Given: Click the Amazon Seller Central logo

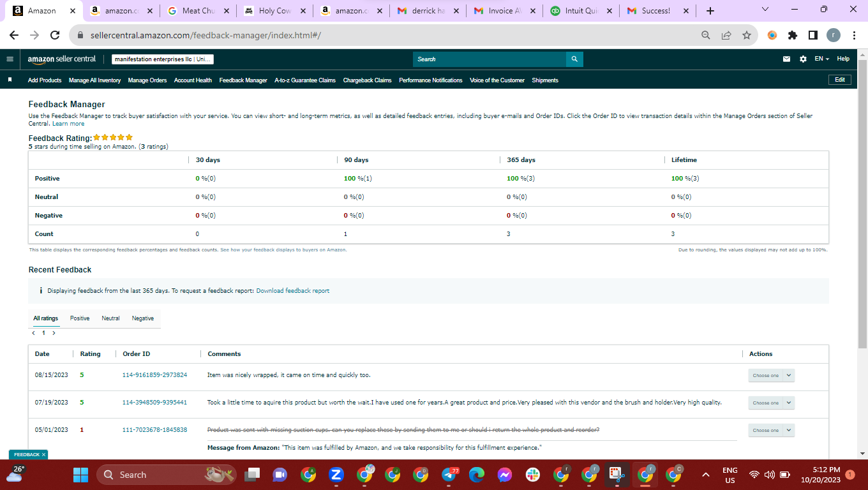Looking at the screenshot, I should tap(62, 59).
